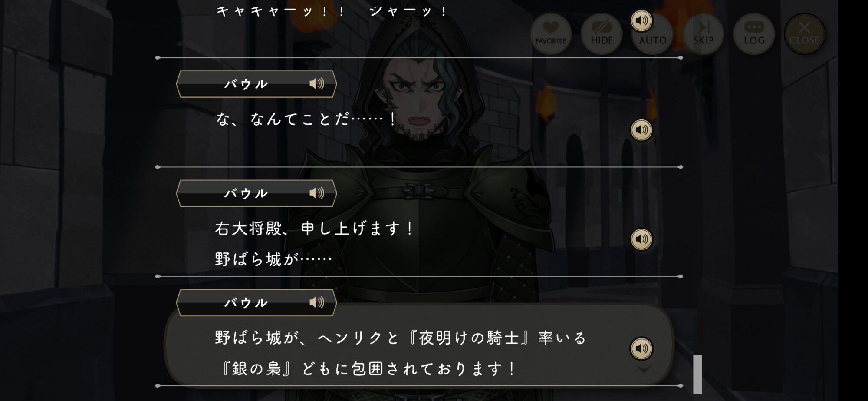Viewport: 868px width, 401px height.
Task: Toggle HIDE to conceal the dialogue window
Action: click(602, 34)
